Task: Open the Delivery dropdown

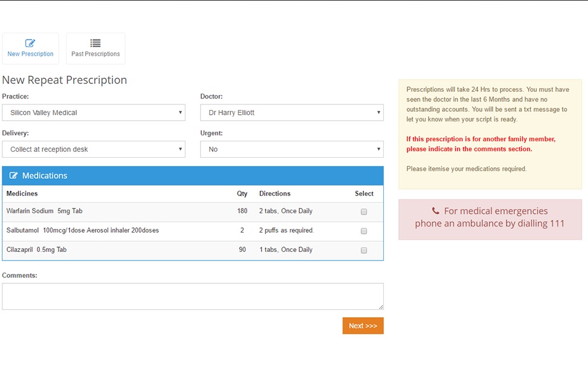Action: tap(94, 149)
